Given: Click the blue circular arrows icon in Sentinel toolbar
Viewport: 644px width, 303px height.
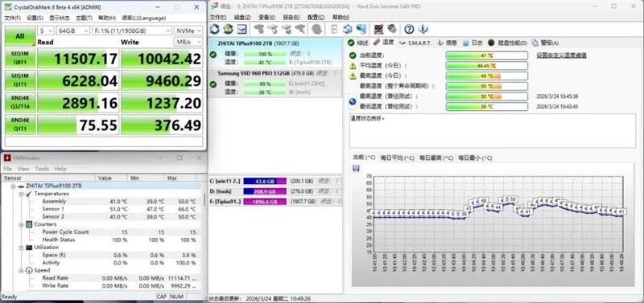Looking at the screenshot, I should click(x=348, y=29).
